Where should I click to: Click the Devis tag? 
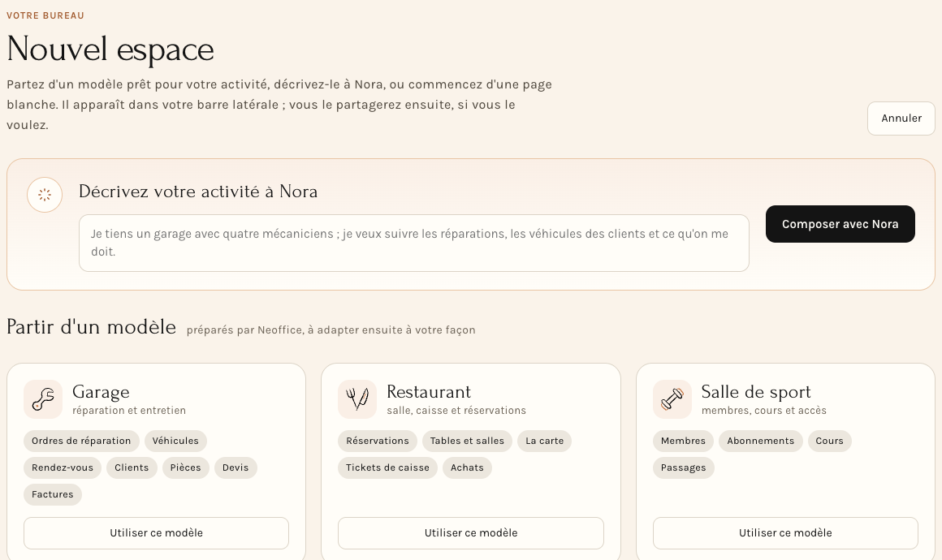click(x=235, y=467)
